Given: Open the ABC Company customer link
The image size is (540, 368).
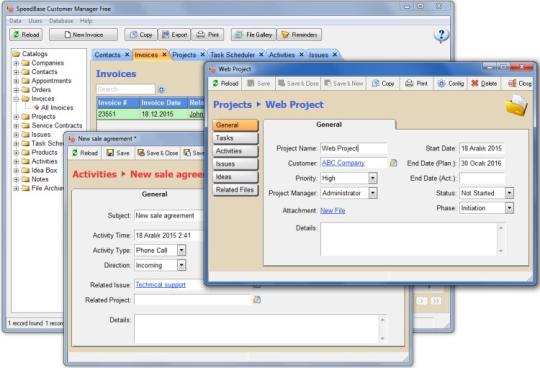Looking at the screenshot, I should [x=343, y=163].
